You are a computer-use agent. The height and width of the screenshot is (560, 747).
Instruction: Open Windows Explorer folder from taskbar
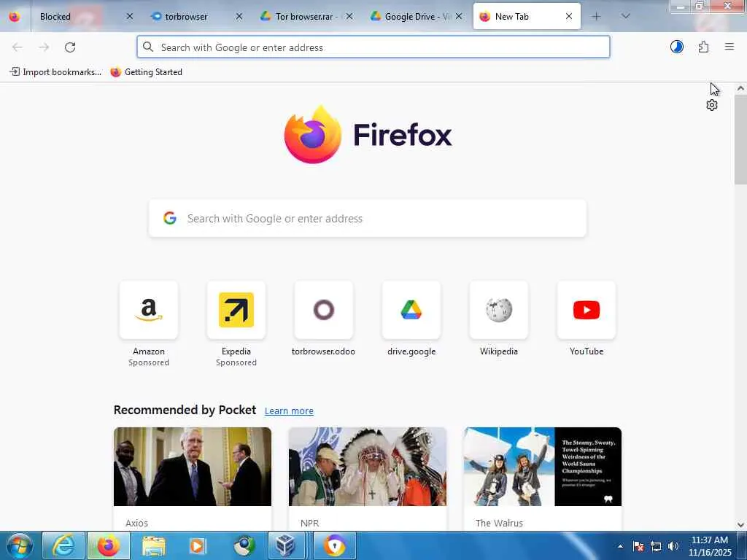pyautogui.click(x=153, y=545)
